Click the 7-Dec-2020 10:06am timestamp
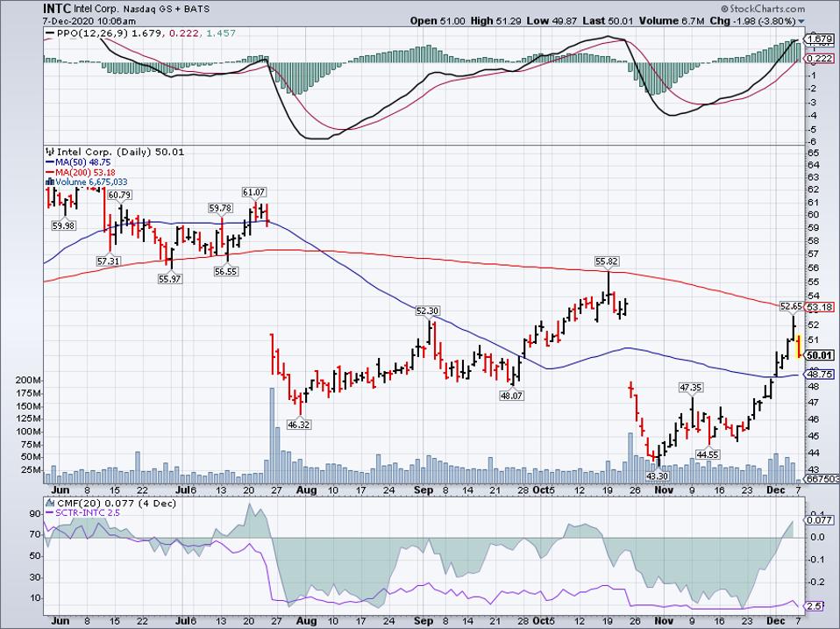This screenshot has height=629, width=840. [x=89, y=21]
